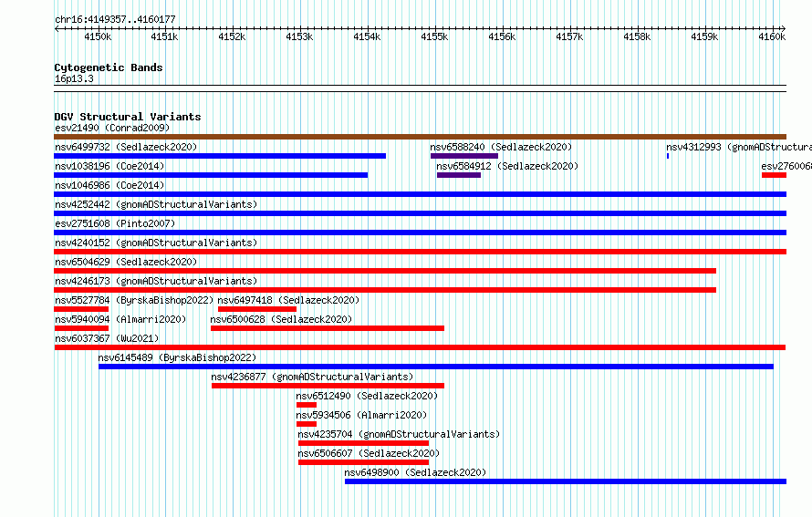Open nsv6145489 (ByrskaBishop2022) label
Image resolution: width=812 pixels, height=517 pixels.
[x=177, y=357]
